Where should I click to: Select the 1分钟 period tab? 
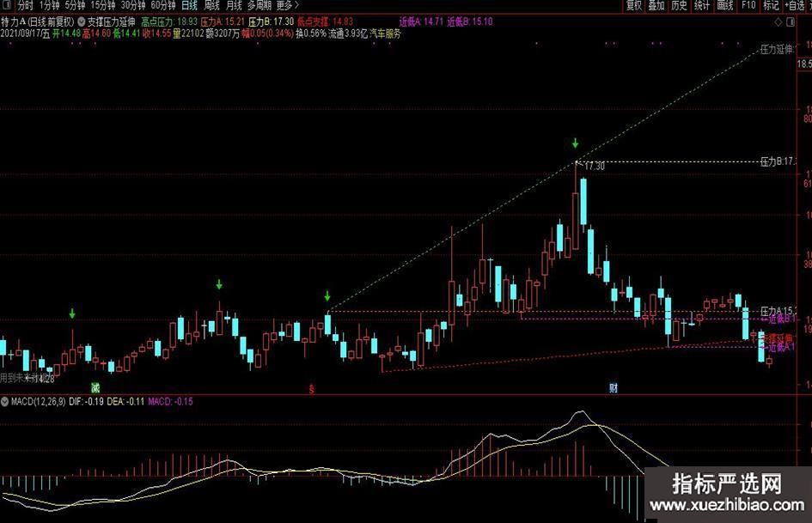pyautogui.click(x=49, y=6)
